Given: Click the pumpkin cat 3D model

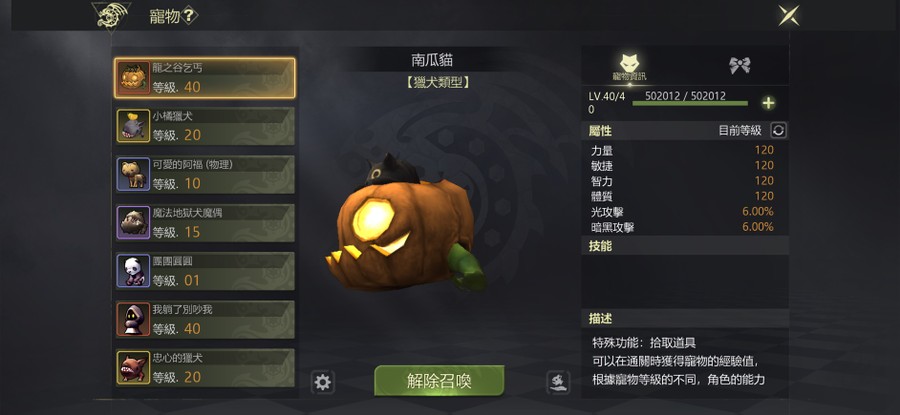Looking at the screenshot, I should pyautogui.click(x=405, y=222).
